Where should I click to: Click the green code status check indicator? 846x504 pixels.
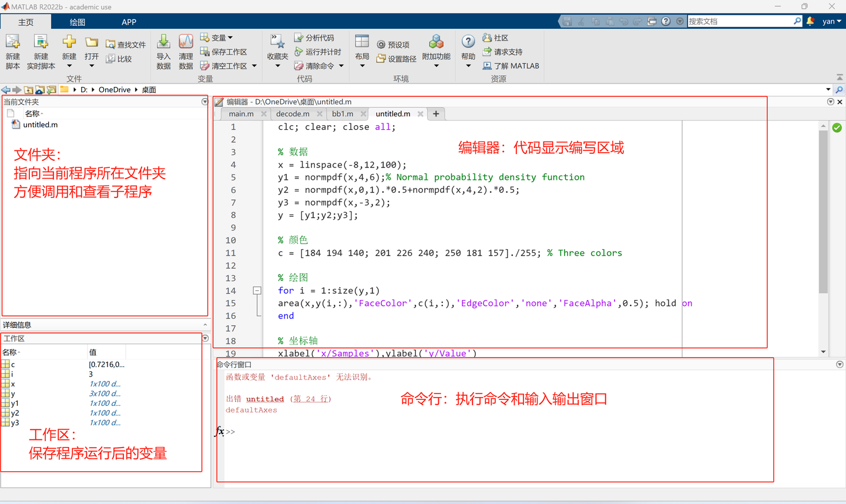pos(837,127)
